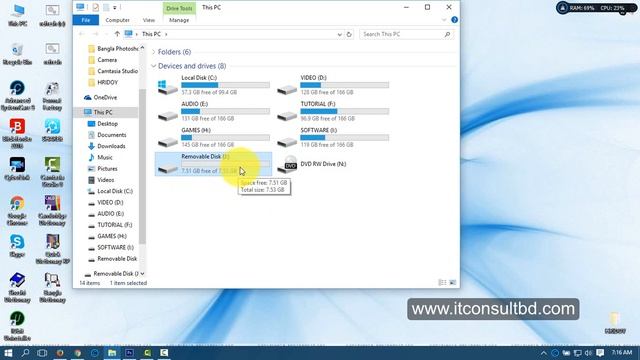
Task: Open the File tab
Action: click(x=86, y=20)
